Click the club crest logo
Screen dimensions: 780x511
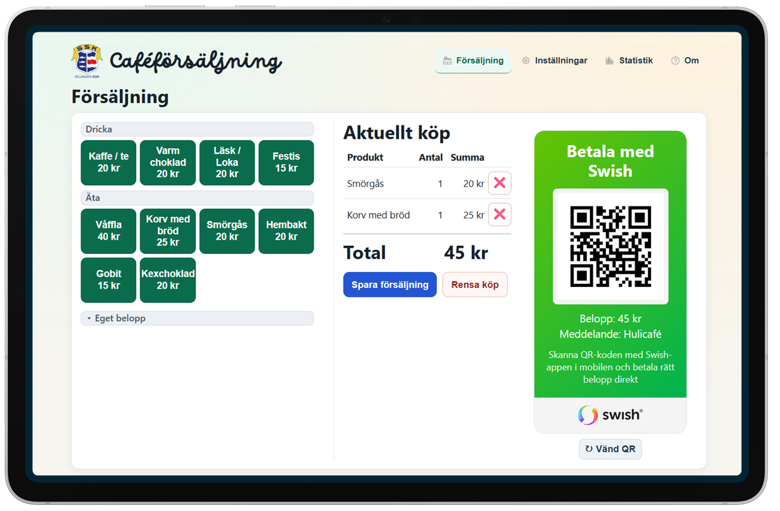87,61
